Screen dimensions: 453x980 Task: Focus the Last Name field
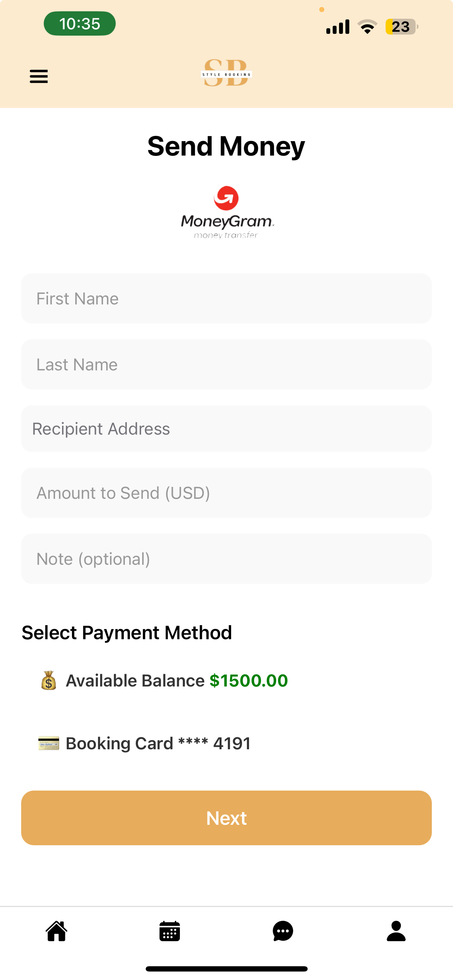point(226,364)
